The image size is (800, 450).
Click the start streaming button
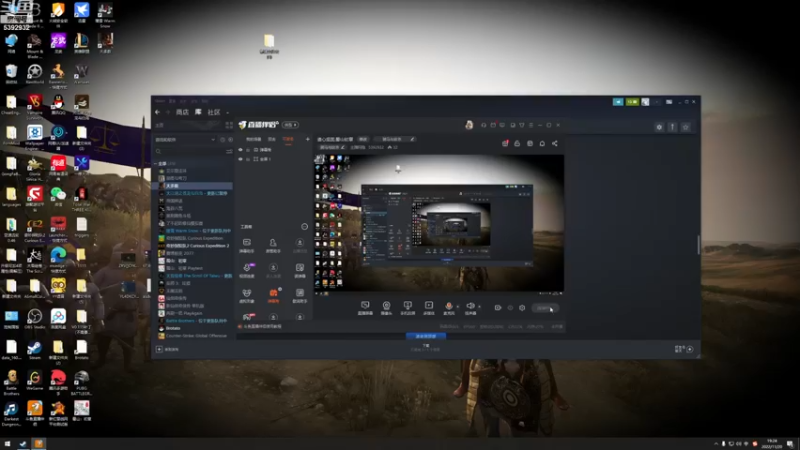(545, 308)
